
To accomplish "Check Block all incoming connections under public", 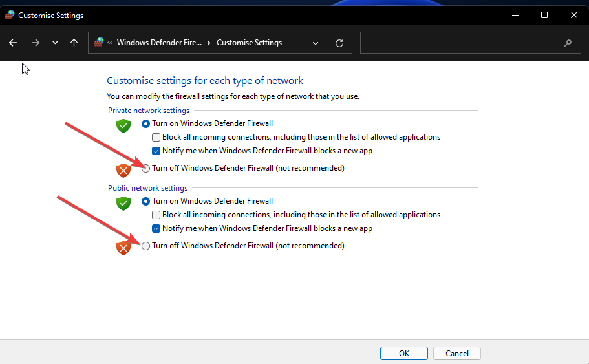I will pos(156,215).
